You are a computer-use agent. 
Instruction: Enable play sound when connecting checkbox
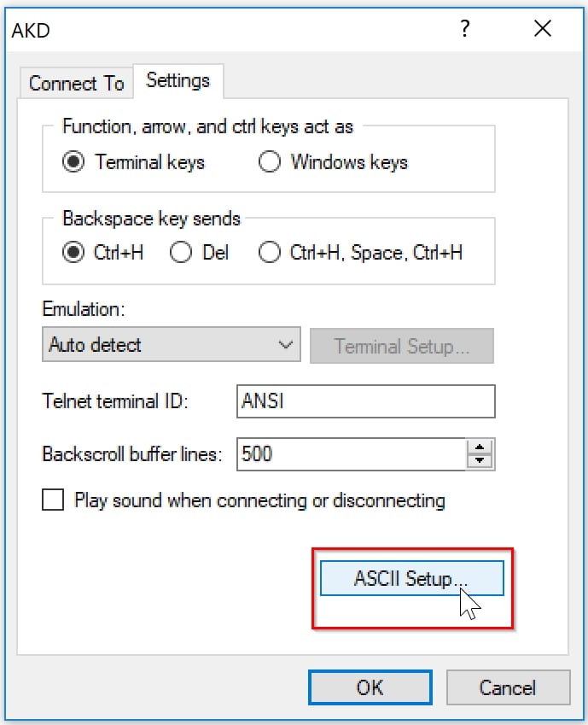point(53,500)
